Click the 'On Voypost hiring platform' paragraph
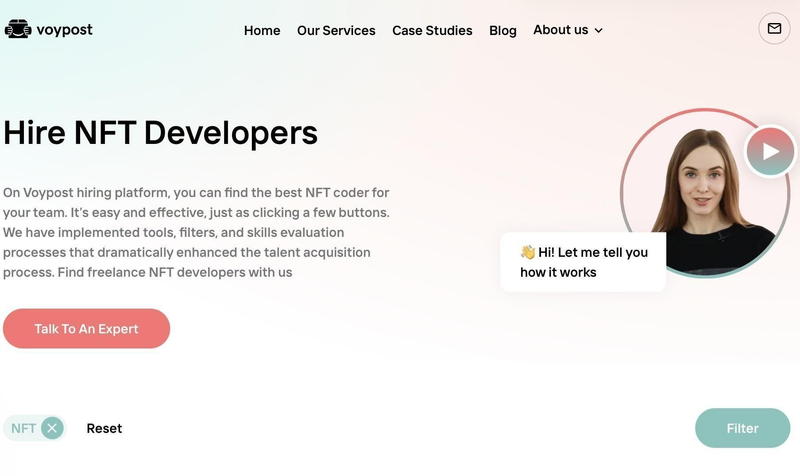This screenshot has width=800, height=476. point(196,232)
